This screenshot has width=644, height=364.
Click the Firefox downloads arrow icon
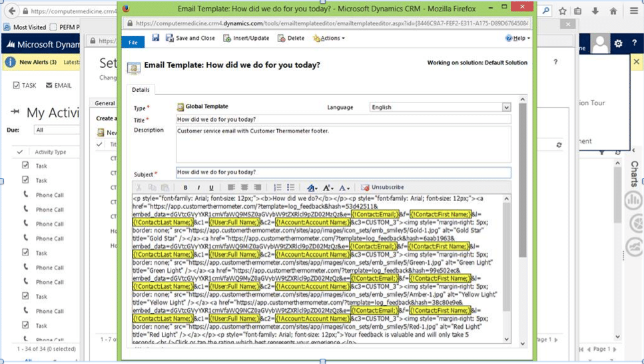tap(595, 11)
